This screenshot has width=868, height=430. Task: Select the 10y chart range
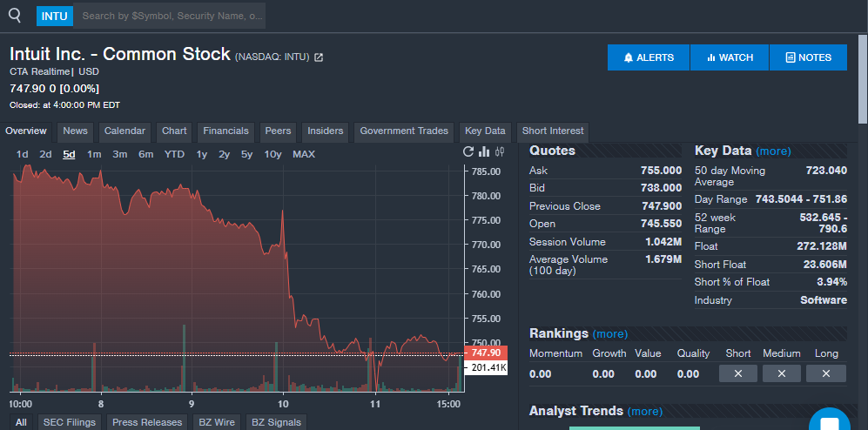pos(273,154)
